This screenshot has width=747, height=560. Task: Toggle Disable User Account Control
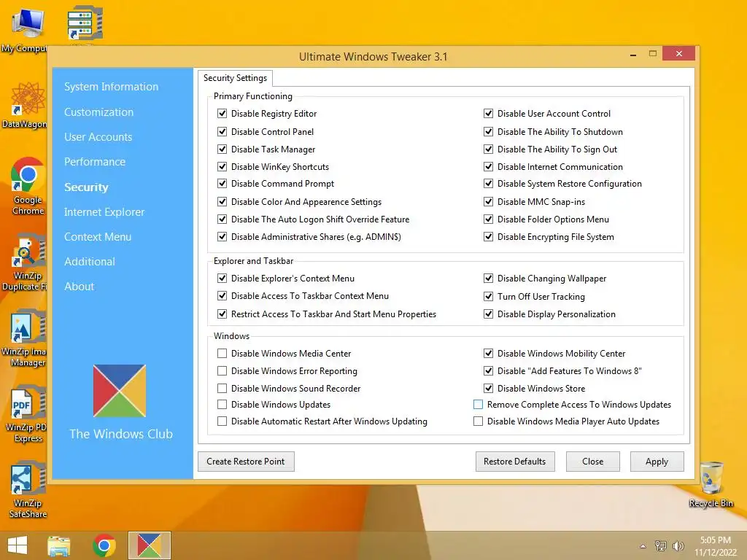(x=488, y=113)
